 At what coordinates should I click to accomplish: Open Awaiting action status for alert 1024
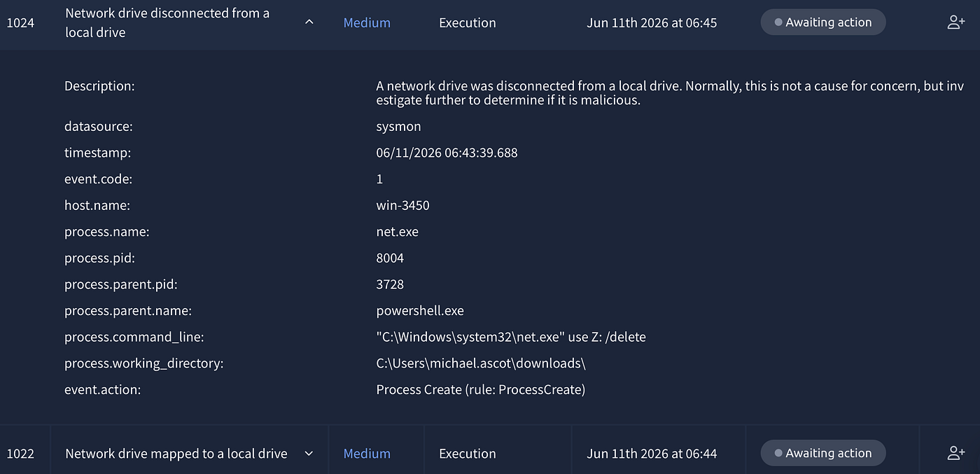(x=823, y=22)
